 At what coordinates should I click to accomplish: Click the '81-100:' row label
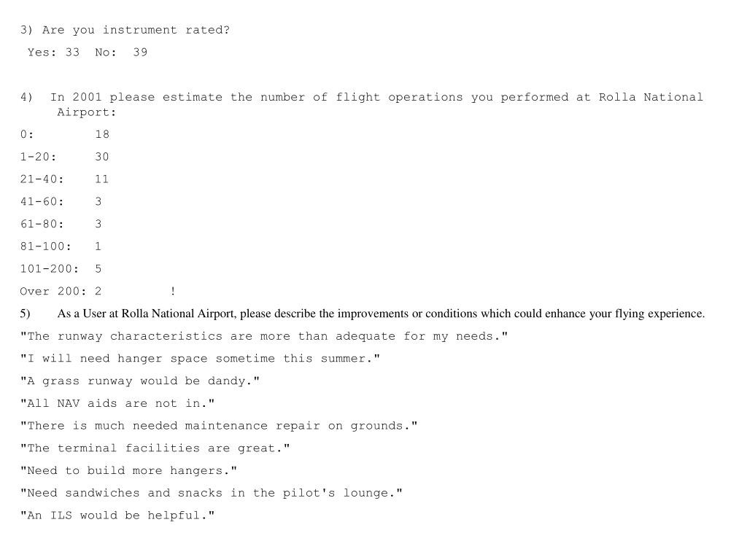point(46,246)
